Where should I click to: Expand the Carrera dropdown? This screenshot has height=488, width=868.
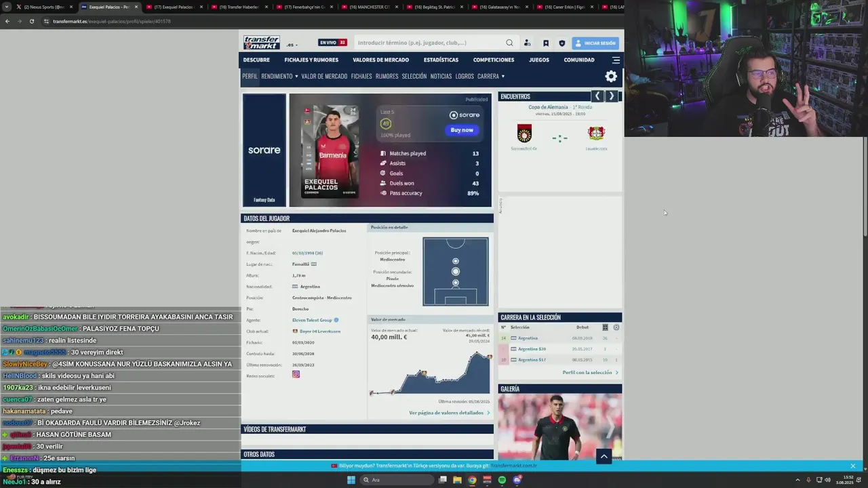(491, 76)
